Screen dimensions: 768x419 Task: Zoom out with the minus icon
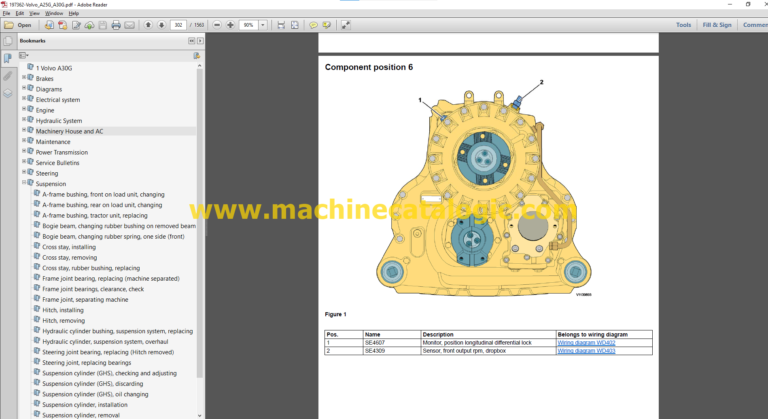click(217, 25)
